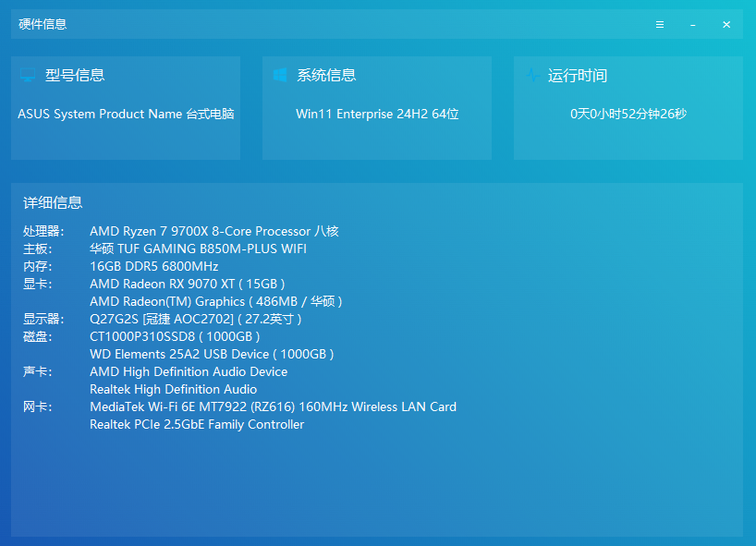Select AMD Radeon RX 9070 XT entry

[x=187, y=285]
